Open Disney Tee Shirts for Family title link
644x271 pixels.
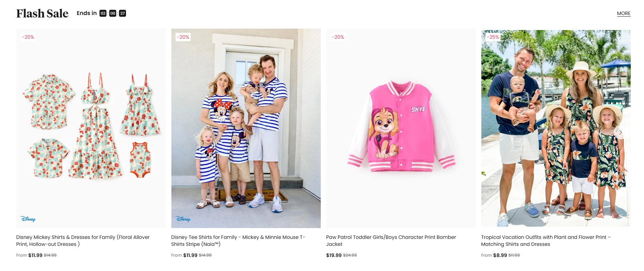click(x=238, y=241)
